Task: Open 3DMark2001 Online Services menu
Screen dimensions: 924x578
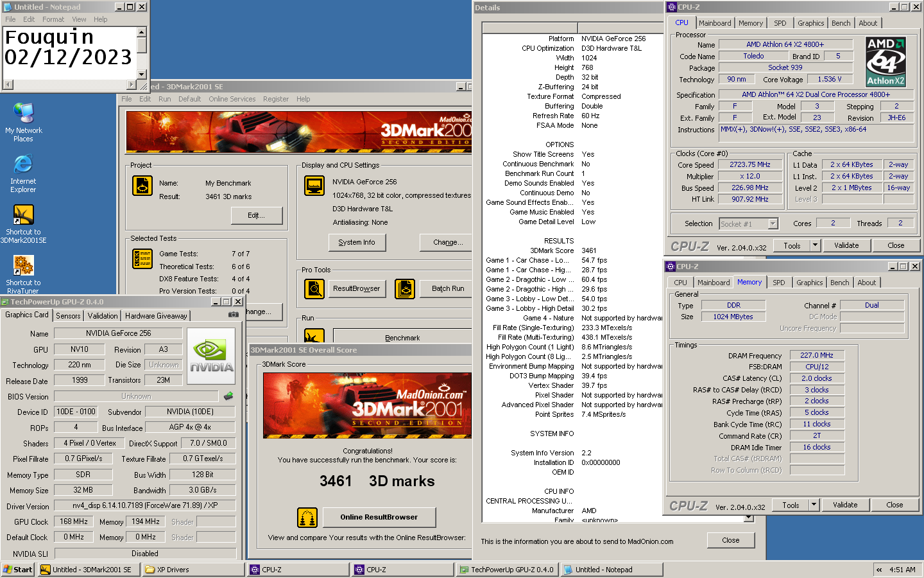Action: coord(232,99)
